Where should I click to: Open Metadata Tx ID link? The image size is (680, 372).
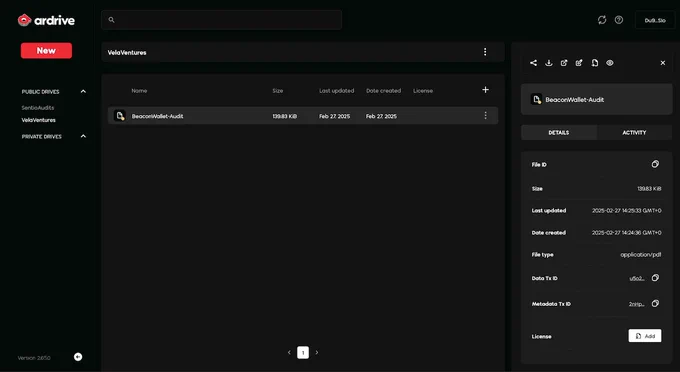[x=637, y=304]
